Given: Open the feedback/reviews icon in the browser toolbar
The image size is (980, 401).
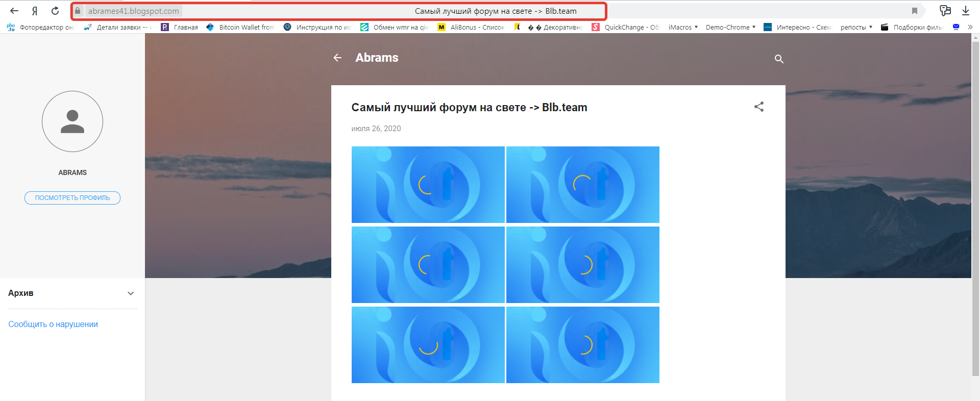Looking at the screenshot, I should (945, 11).
